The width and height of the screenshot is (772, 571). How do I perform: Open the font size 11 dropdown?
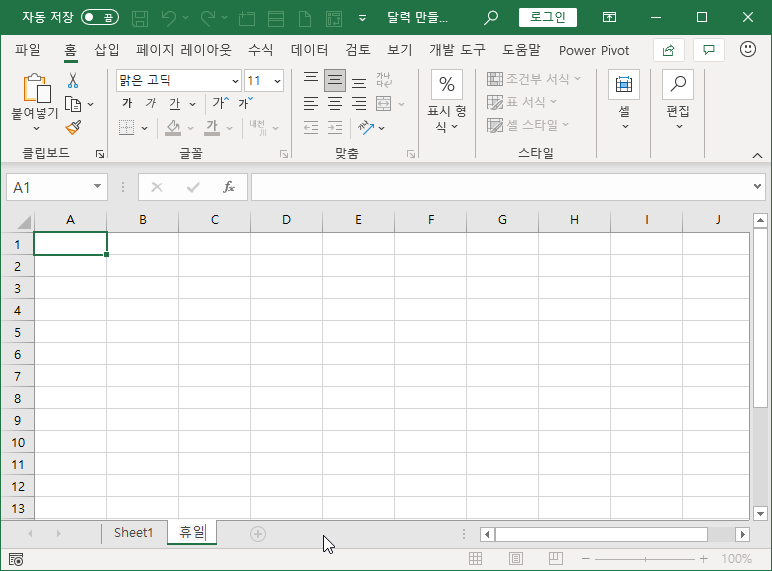(278, 81)
